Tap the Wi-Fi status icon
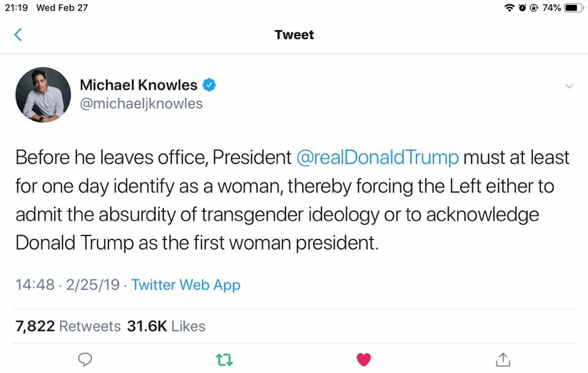 click(509, 8)
